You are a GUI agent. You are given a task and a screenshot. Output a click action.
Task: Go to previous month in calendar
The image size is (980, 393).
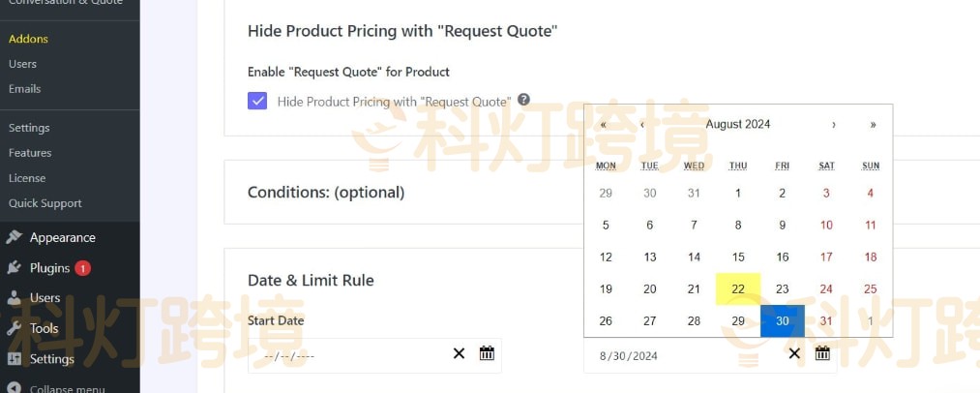click(x=642, y=125)
